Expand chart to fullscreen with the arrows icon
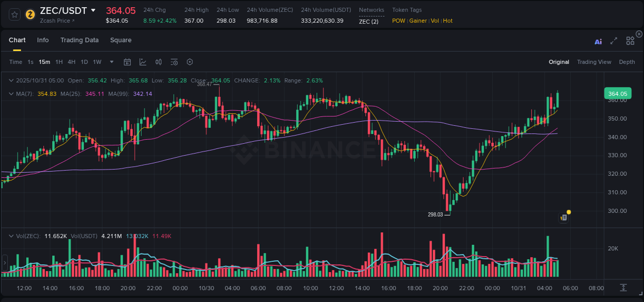644x302 pixels. (x=614, y=41)
